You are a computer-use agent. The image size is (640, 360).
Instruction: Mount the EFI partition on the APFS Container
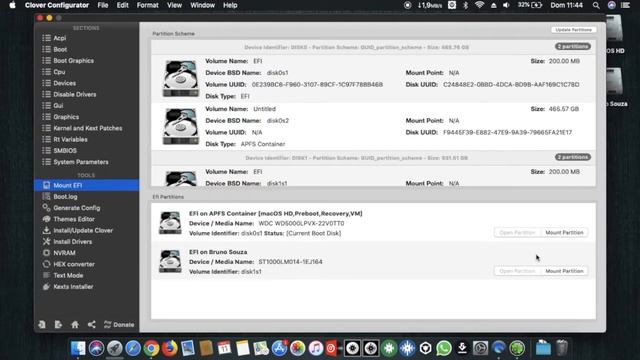(564, 233)
